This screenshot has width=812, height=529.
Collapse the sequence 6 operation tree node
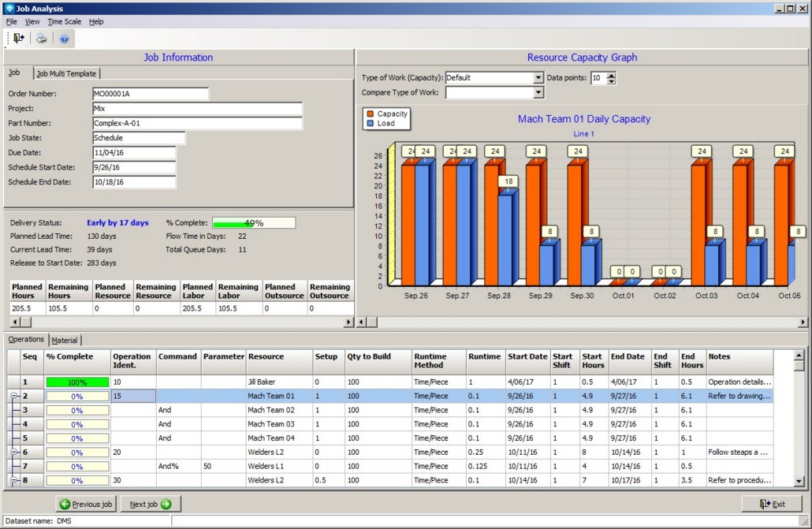pyautogui.click(x=13, y=452)
